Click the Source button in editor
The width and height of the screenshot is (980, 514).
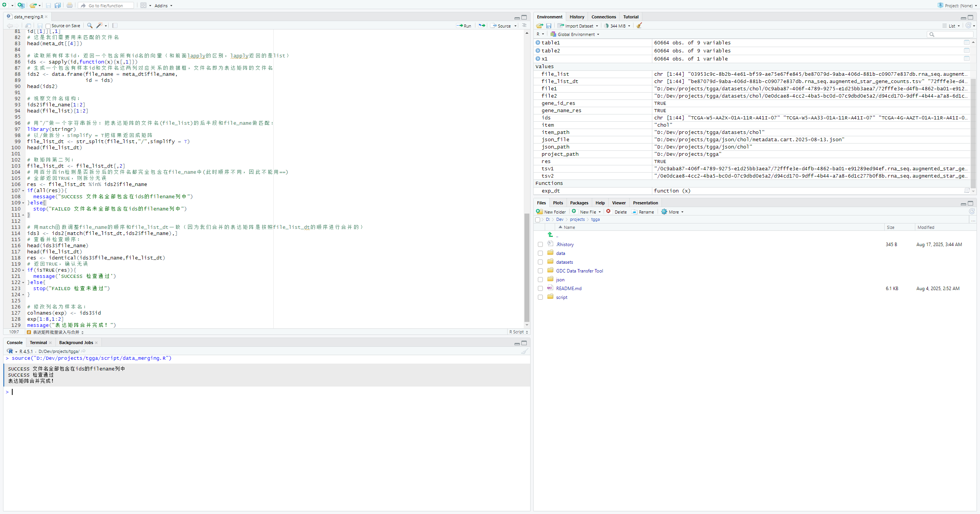(x=501, y=26)
